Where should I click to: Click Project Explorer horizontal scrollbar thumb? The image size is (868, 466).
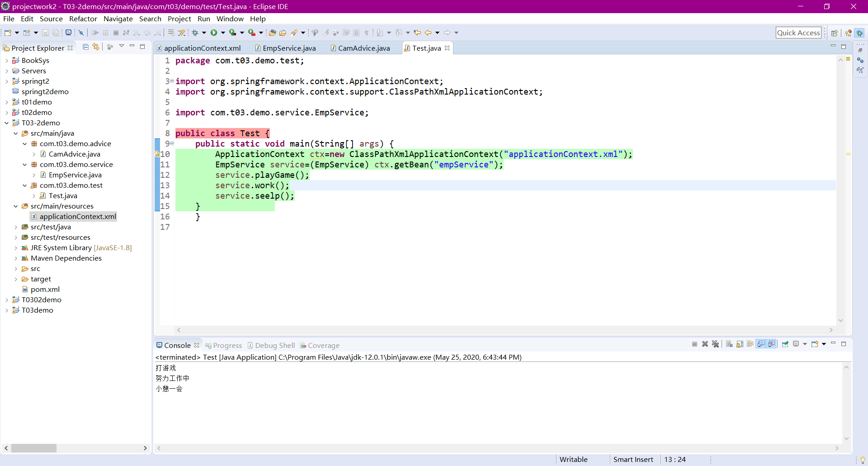34,448
